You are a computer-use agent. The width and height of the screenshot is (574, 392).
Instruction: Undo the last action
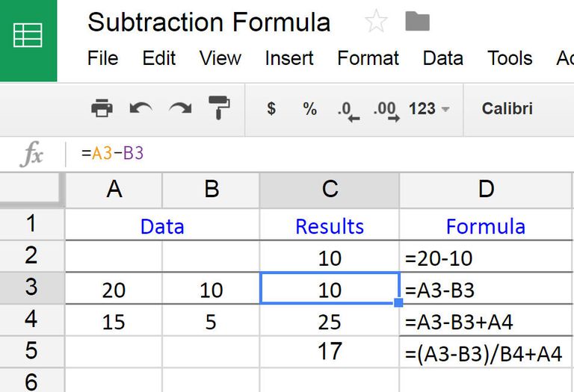point(141,108)
